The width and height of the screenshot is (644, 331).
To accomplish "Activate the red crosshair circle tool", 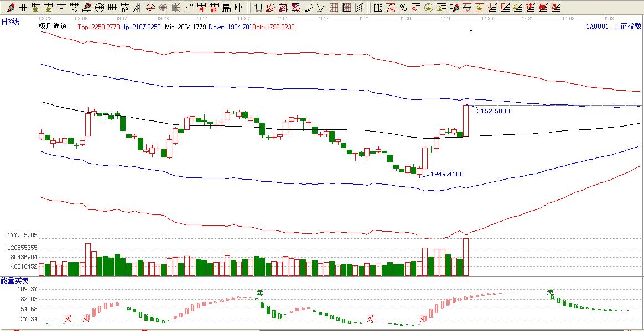I will pyautogui.click(x=150, y=8).
